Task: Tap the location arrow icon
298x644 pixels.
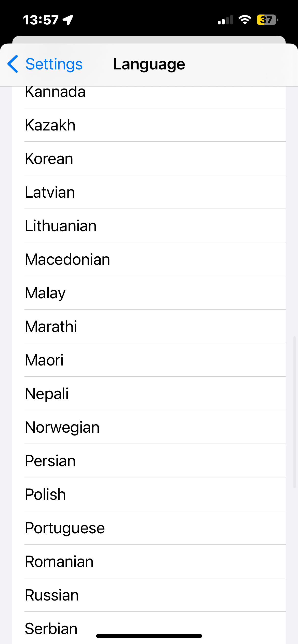Action: (x=68, y=20)
